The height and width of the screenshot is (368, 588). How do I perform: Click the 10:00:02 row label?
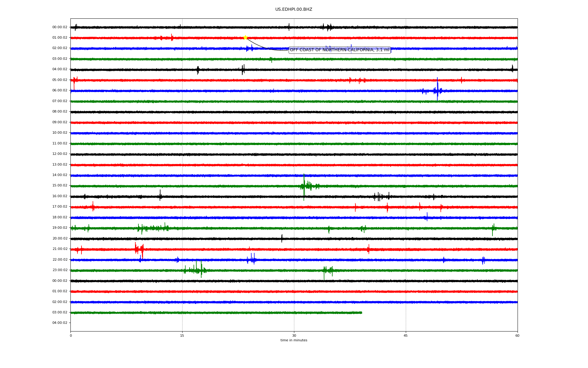60,133
